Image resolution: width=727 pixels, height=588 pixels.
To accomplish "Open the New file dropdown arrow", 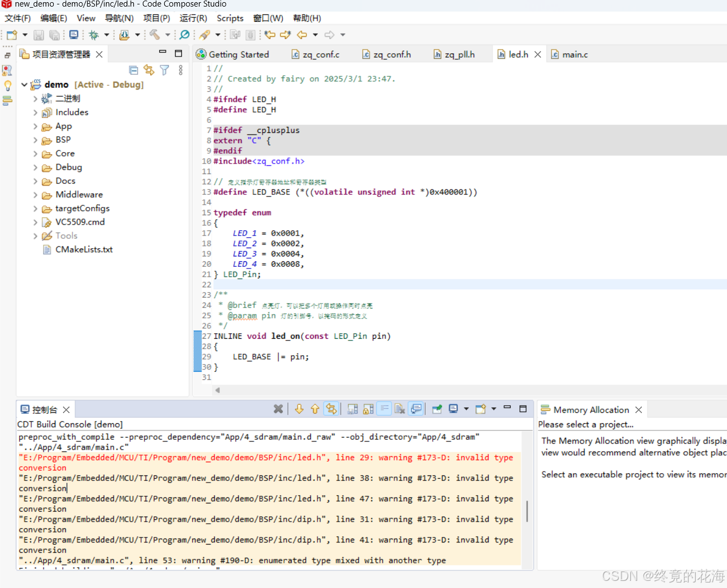I will pos(25,35).
